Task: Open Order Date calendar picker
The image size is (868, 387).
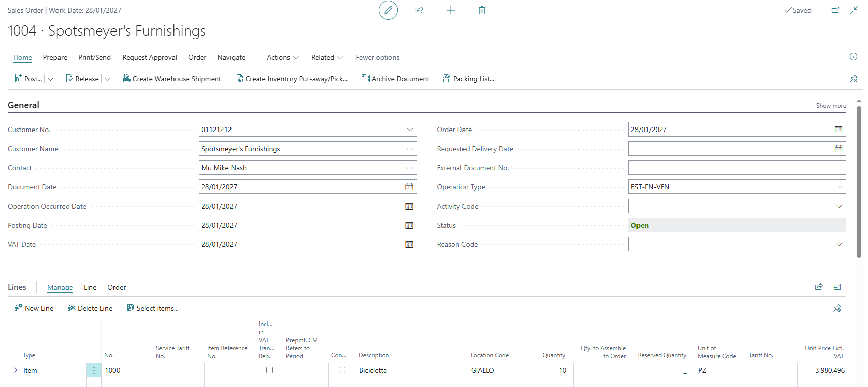Action: pos(838,130)
